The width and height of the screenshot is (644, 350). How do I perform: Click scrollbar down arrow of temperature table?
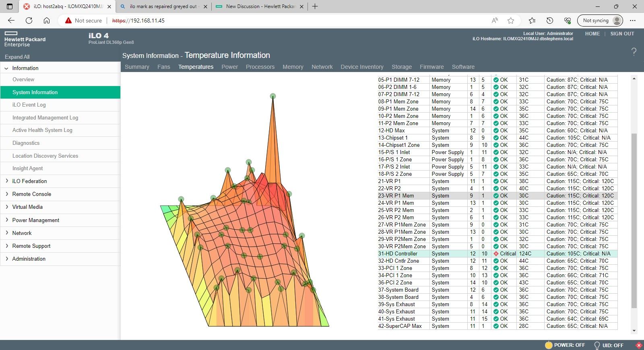634,331
